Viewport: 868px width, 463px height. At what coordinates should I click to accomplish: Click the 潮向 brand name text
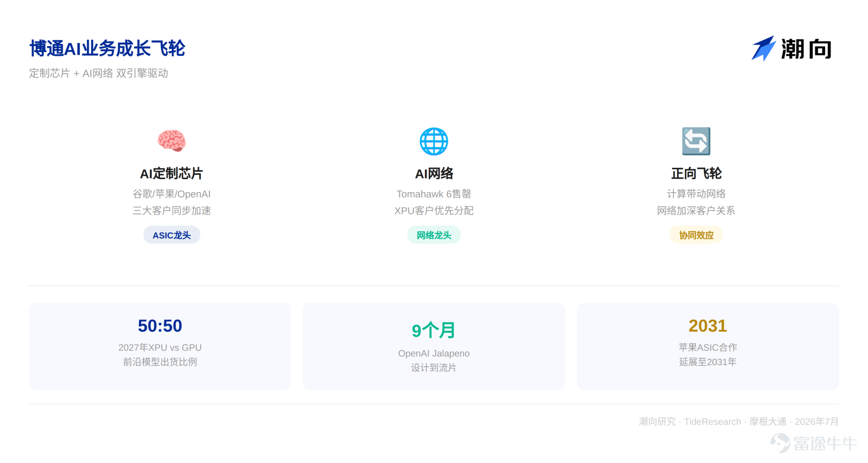point(806,49)
